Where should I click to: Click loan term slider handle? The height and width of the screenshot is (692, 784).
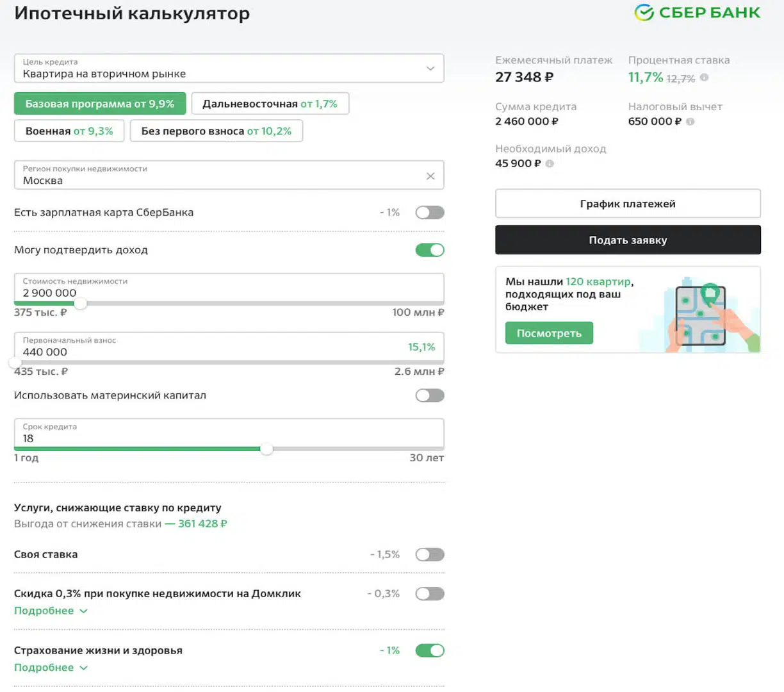[x=266, y=449]
